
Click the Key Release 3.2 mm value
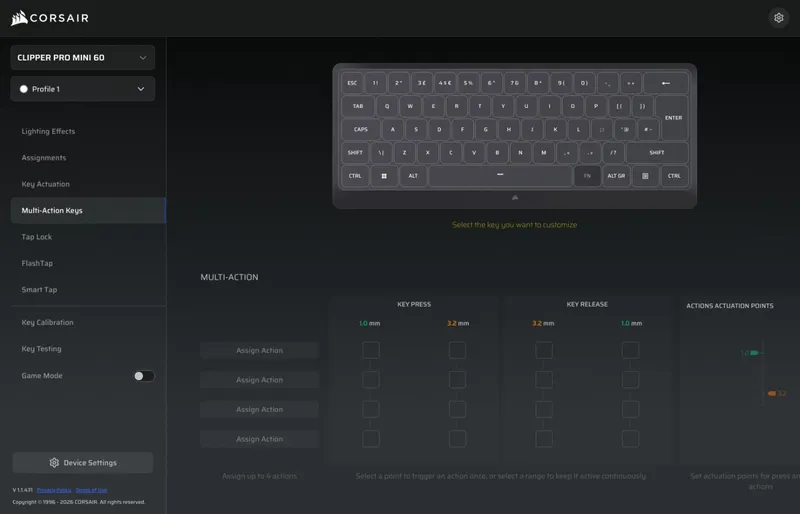tap(543, 323)
